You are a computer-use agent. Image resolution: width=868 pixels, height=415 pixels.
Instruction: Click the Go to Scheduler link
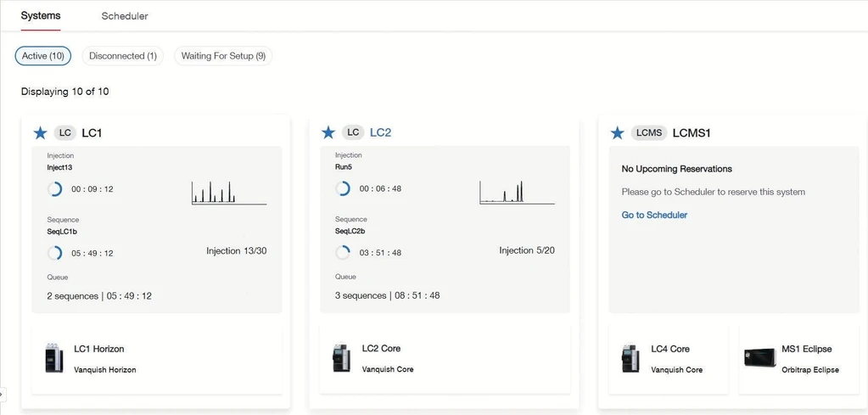(654, 216)
